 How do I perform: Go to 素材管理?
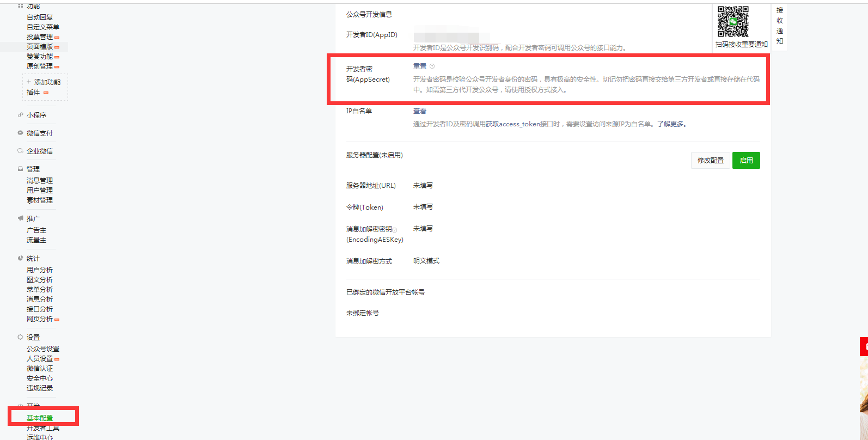click(40, 200)
